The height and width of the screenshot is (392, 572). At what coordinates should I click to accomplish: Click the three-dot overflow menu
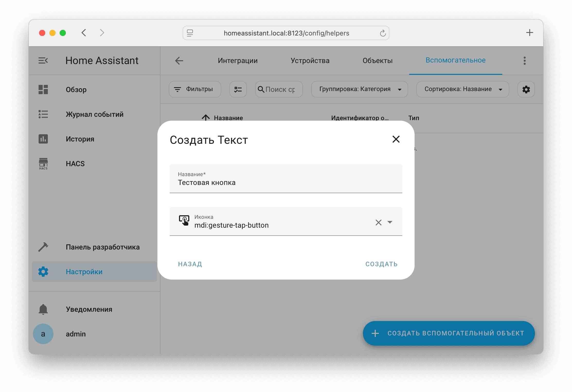point(524,61)
